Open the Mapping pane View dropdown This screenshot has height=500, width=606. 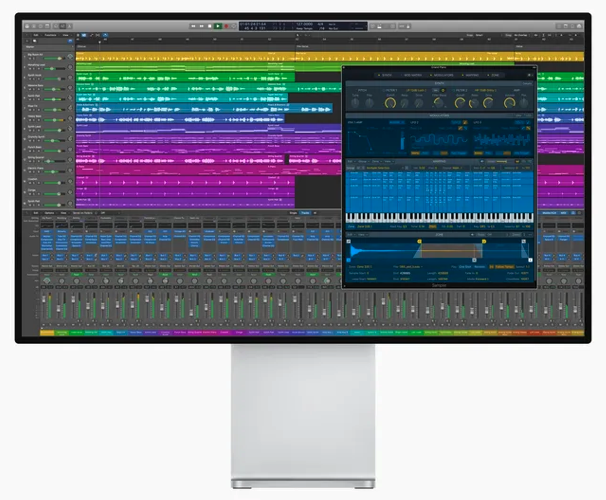point(389,161)
